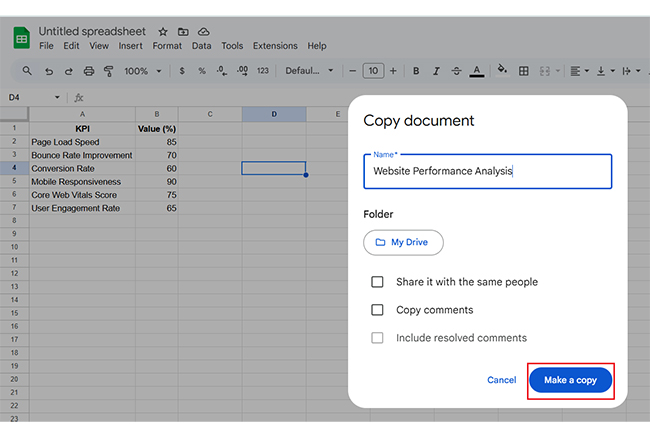Cancel the Copy document dialog
650x437 pixels.
501,380
